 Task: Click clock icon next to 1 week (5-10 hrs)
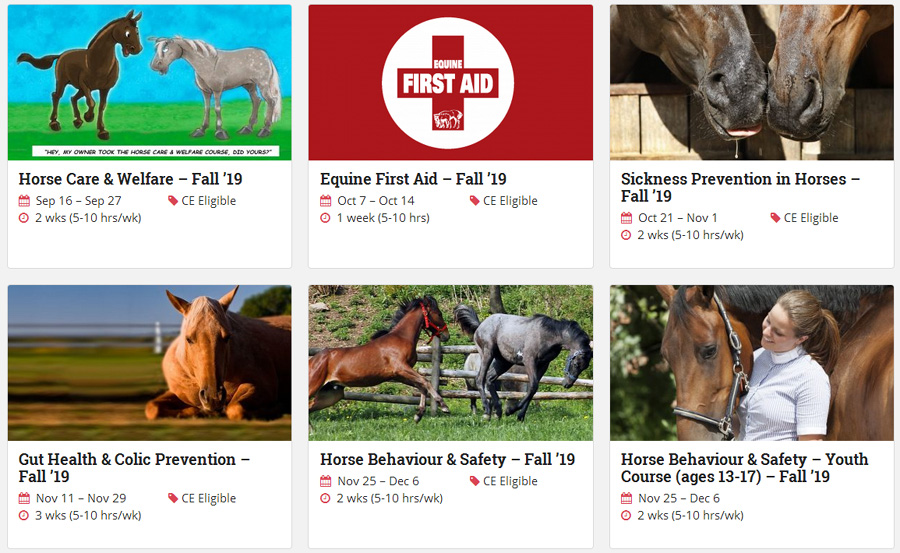pos(325,218)
